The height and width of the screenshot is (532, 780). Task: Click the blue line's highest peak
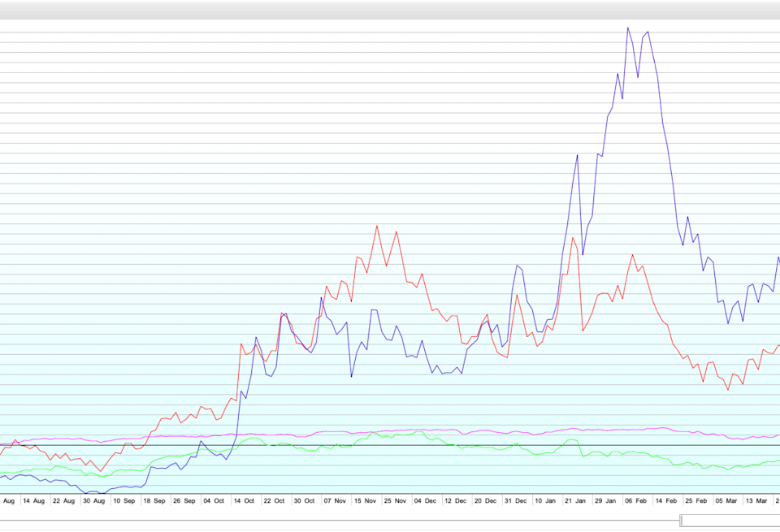point(628,28)
